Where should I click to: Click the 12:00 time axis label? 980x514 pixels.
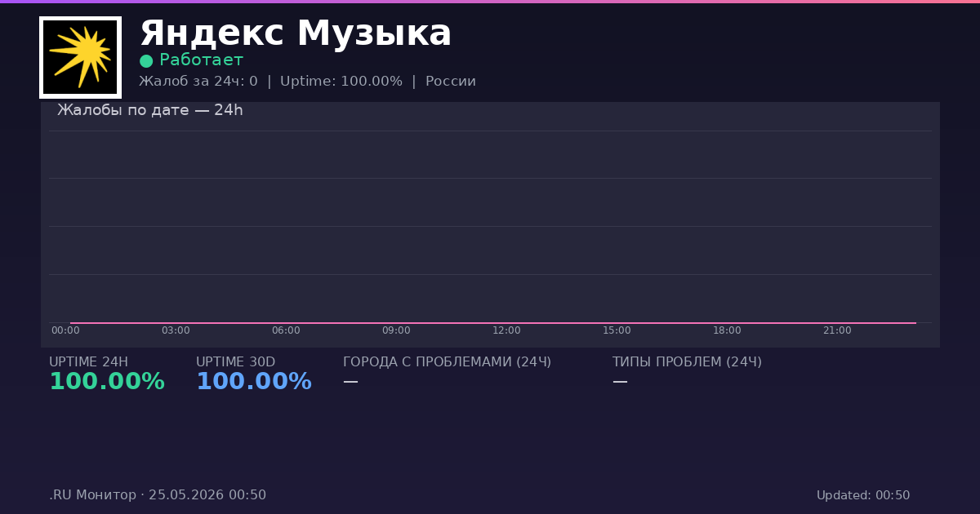click(x=506, y=330)
